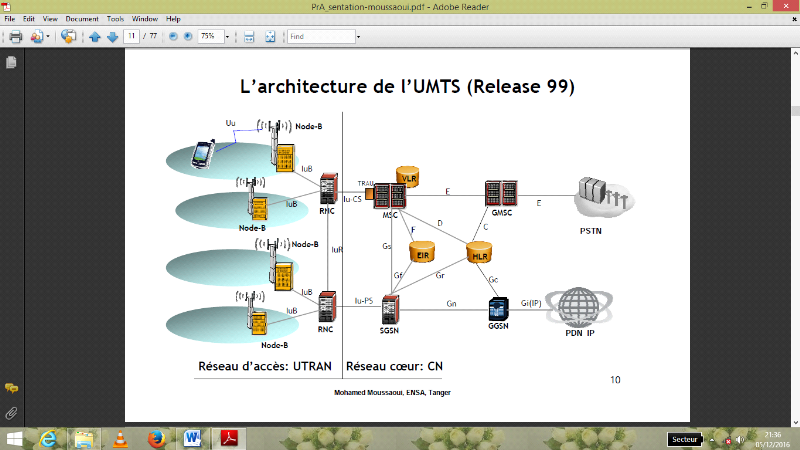Image resolution: width=800 pixels, height=450 pixels.
Task: Enable scrolling page fit-width mode icon
Action: click(x=249, y=37)
